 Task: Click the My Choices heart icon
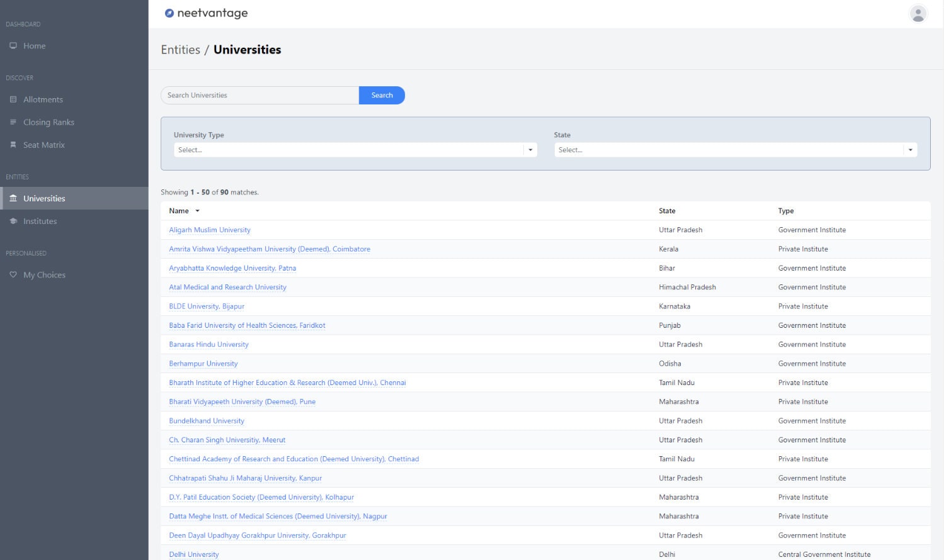pyautogui.click(x=13, y=275)
